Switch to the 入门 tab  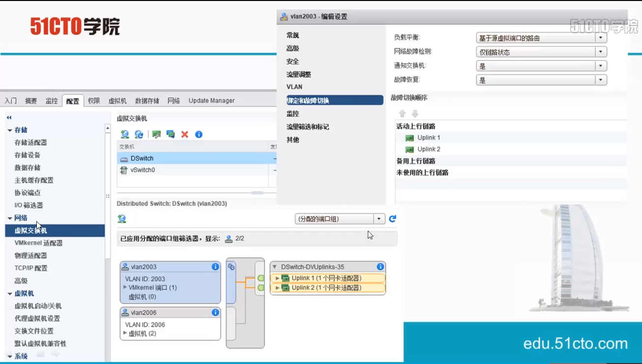pos(11,101)
